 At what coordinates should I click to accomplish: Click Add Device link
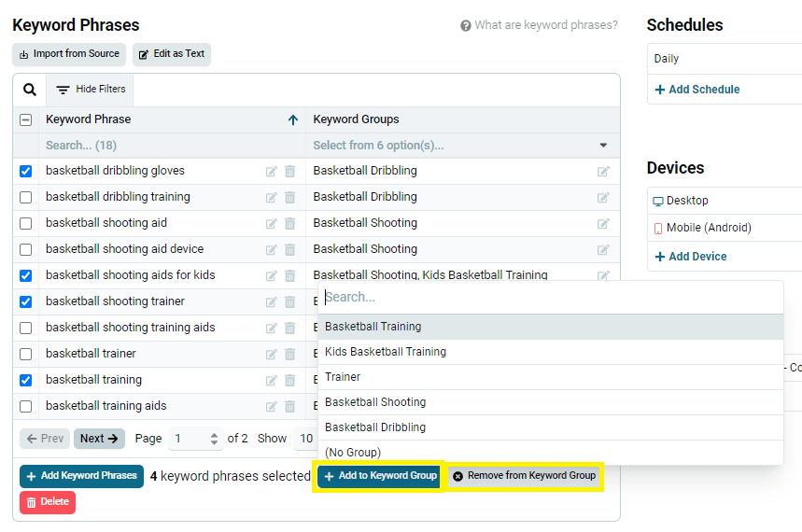691,257
